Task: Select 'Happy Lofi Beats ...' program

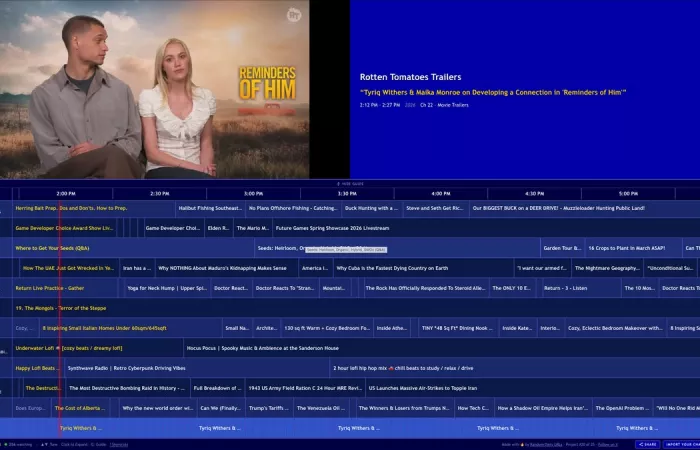Action: click(38, 368)
